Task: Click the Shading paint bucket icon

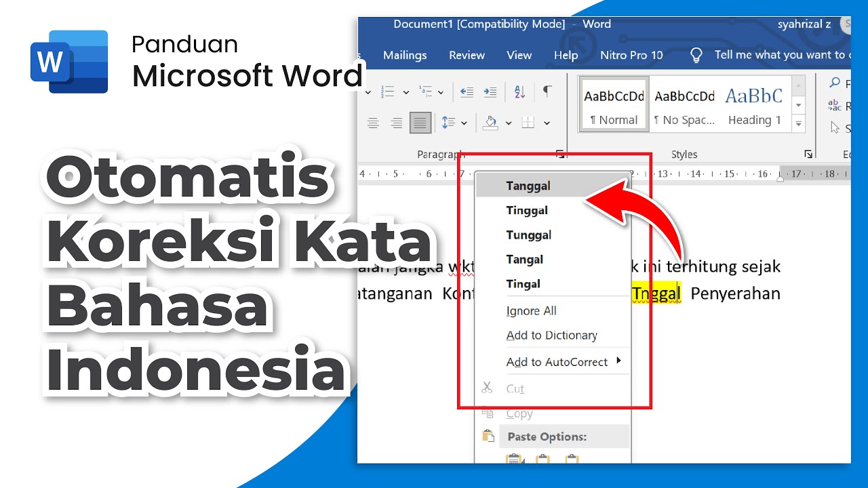Action: [490, 123]
